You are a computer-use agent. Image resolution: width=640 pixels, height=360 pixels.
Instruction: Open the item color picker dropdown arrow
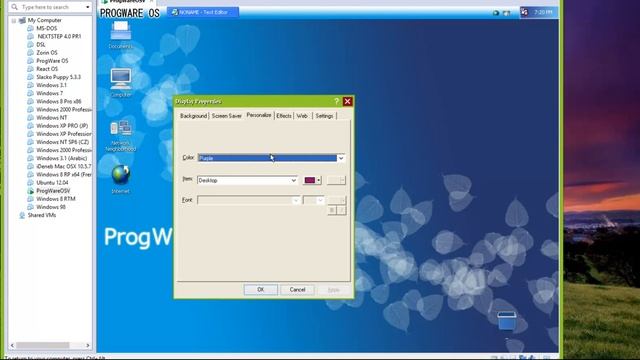[319, 180]
